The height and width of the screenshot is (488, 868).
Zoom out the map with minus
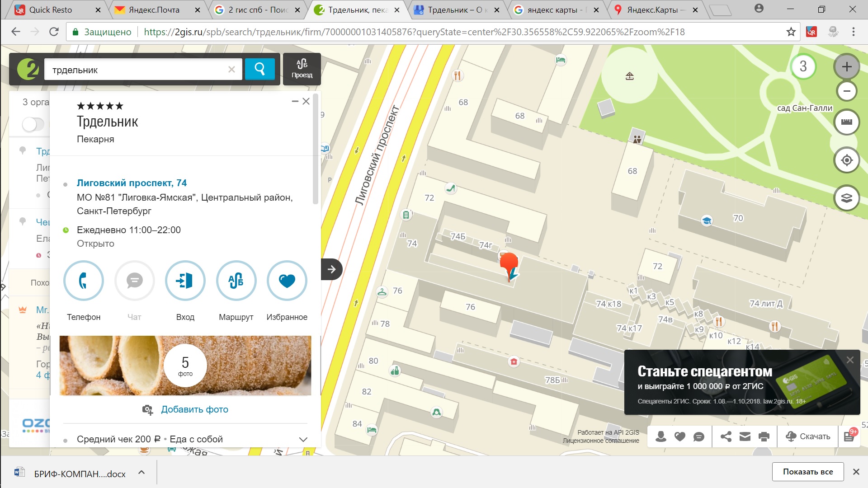coord(847,91)
